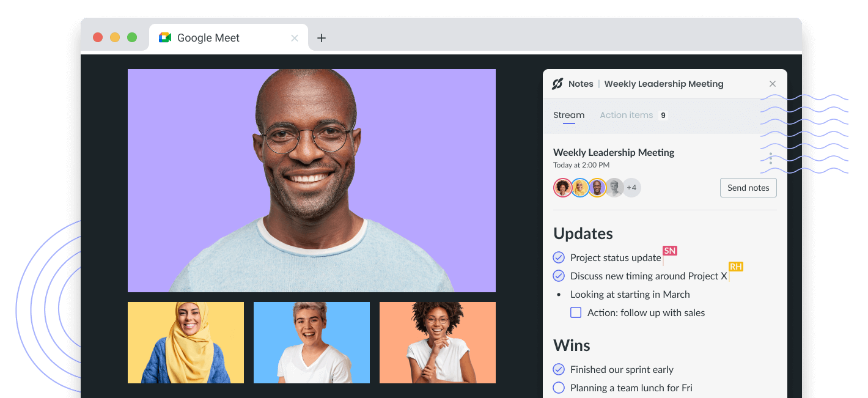
Task: Open a new browser tab with plus
Action: [322, 38]
